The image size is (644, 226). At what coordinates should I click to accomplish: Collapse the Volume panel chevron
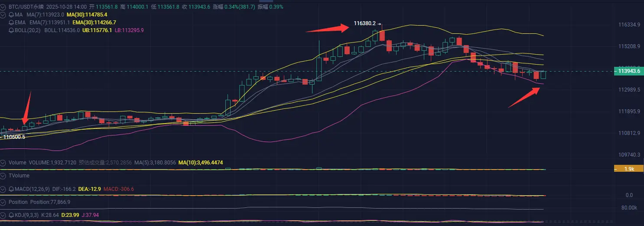tap(3, 163)
